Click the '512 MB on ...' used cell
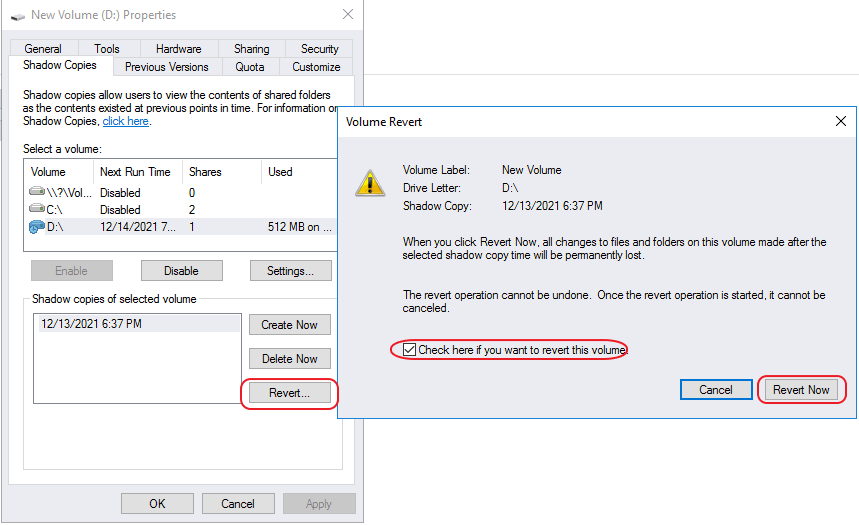 pos(300,227)
